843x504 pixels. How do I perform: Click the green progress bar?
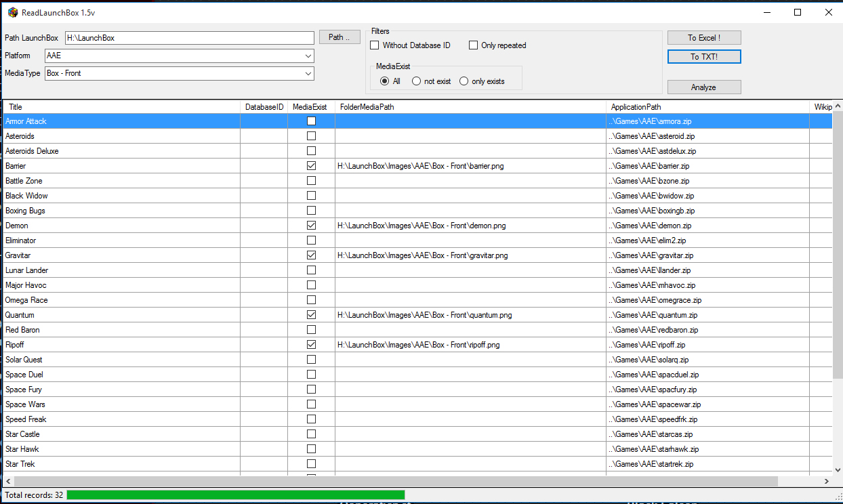[x=236, y=495]
